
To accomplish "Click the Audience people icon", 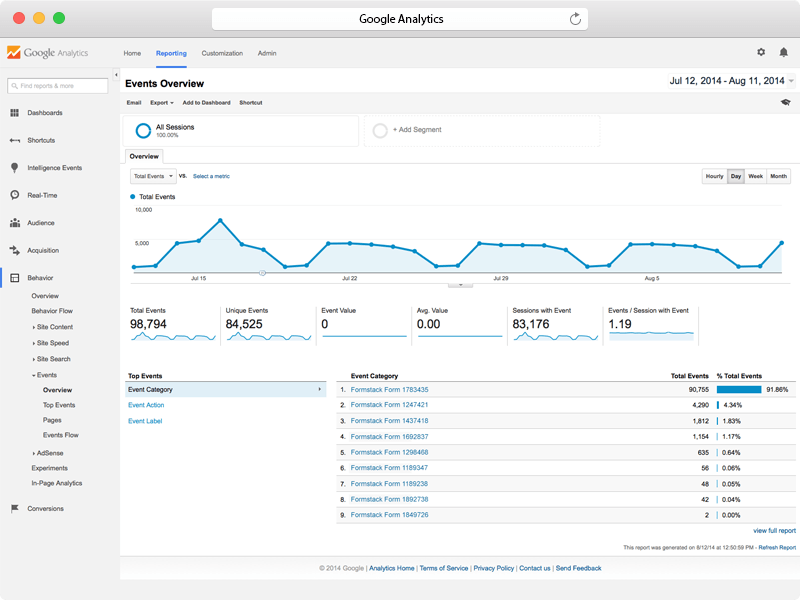I will coord(15,223).
